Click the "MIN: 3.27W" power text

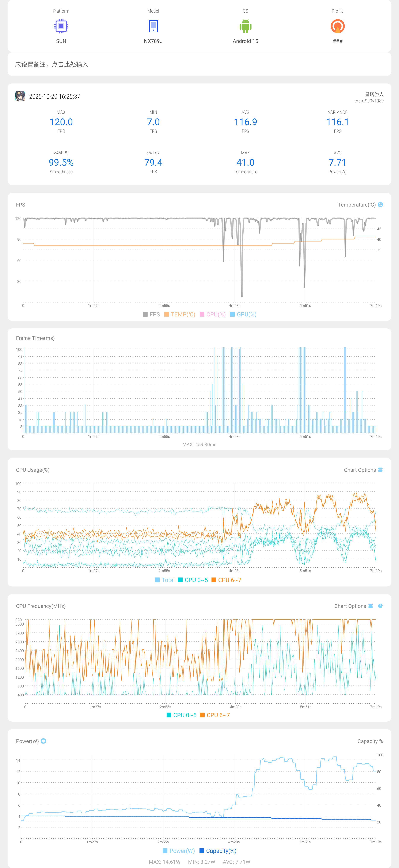[202, 862]
